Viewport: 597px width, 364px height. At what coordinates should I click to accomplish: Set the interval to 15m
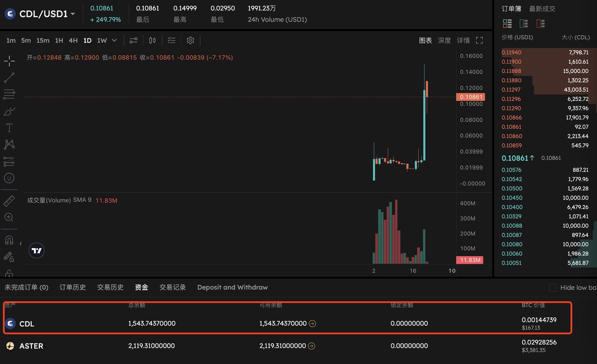[x=43, y=40]
